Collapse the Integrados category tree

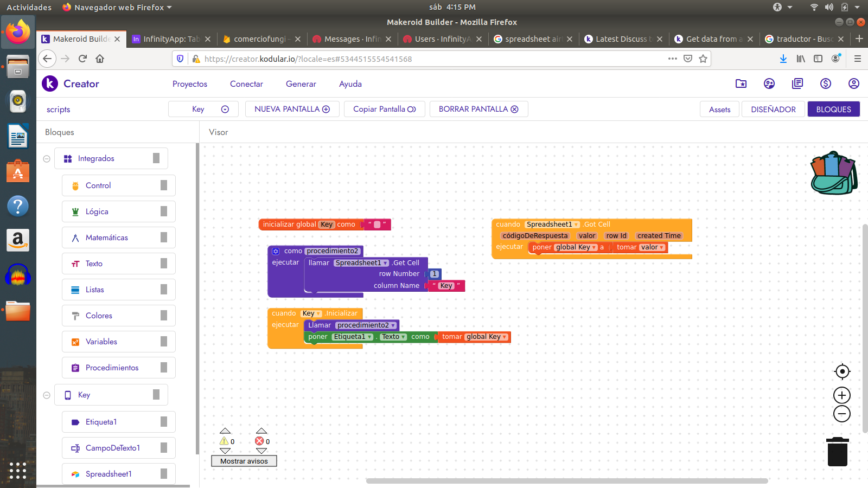point(47,159)
